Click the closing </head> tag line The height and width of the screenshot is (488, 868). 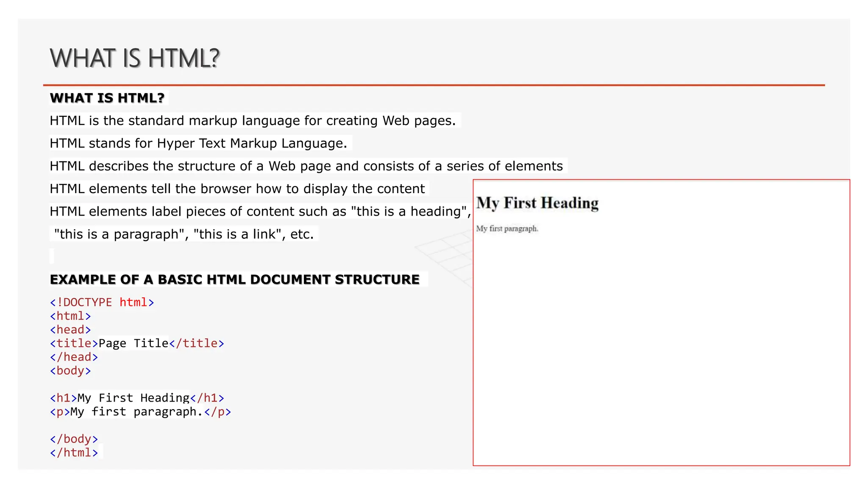(x=74, y=357)
